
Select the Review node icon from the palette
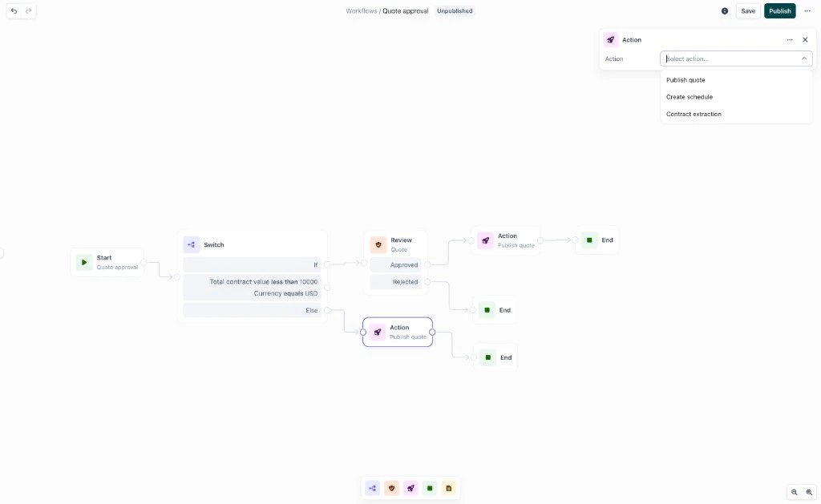390,488
